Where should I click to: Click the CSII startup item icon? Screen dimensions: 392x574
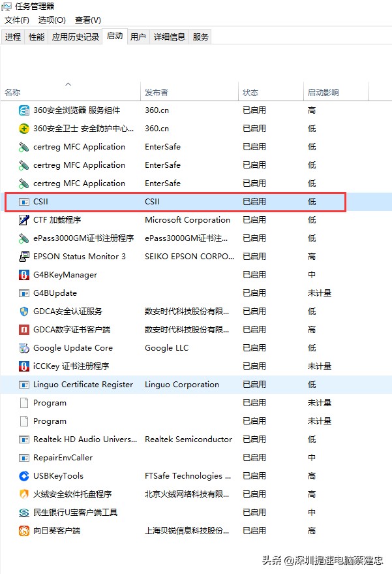[23, 202]
